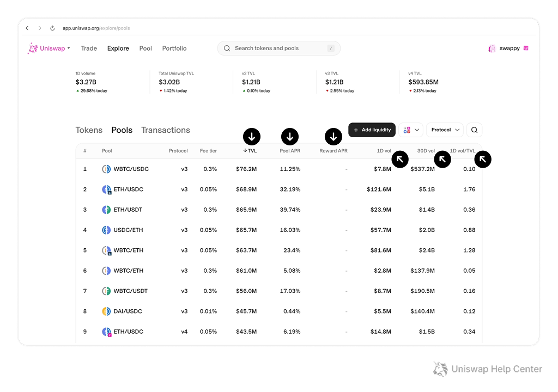Switch to the Tokens tab
The height and width of the screenshot is (392, 558).
pos(89,130)
